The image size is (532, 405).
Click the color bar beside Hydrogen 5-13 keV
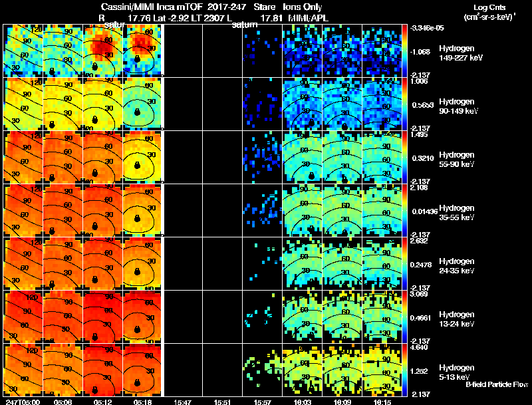click(x=404, y=370)
